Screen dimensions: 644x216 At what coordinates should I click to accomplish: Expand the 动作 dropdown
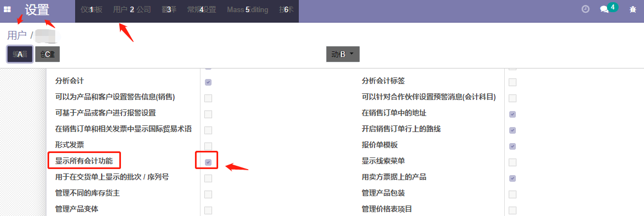pos(343,54)
